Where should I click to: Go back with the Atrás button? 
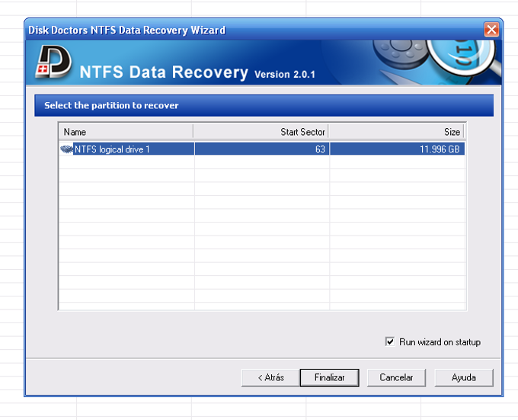270,378
